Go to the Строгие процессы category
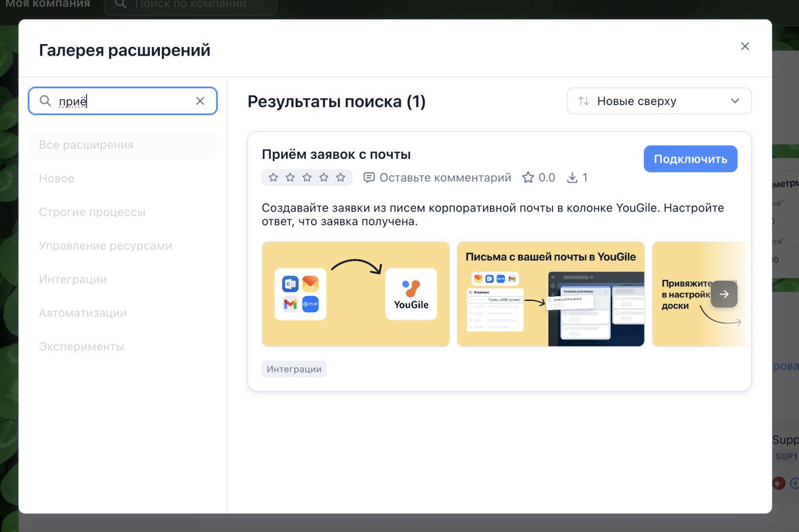The image size is (799, 532). [x=92, y=212]
